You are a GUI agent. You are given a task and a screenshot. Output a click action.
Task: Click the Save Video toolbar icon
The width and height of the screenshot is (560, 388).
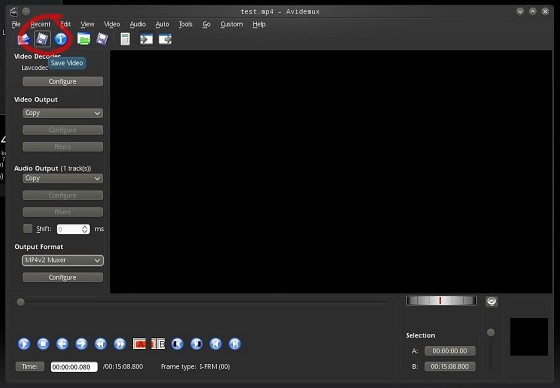coord(42,39)
